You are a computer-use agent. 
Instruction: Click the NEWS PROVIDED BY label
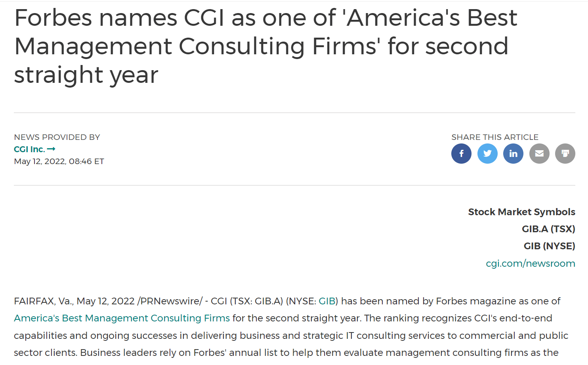[x=57, y=137]
